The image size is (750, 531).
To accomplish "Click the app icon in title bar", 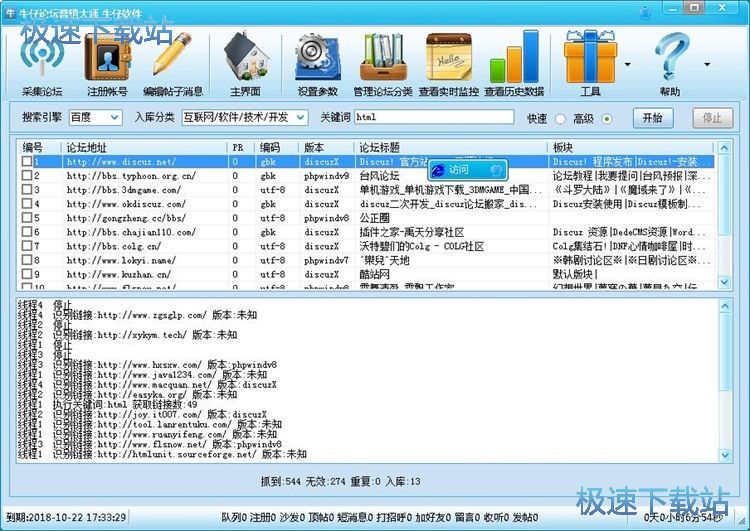I will (x=11, y=13).
